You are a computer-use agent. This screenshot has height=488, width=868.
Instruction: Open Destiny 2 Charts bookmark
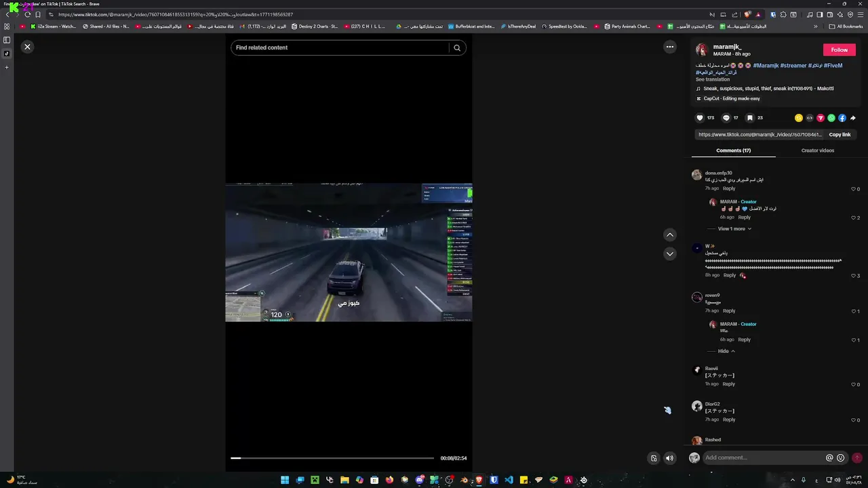click(x=315, y=26)
